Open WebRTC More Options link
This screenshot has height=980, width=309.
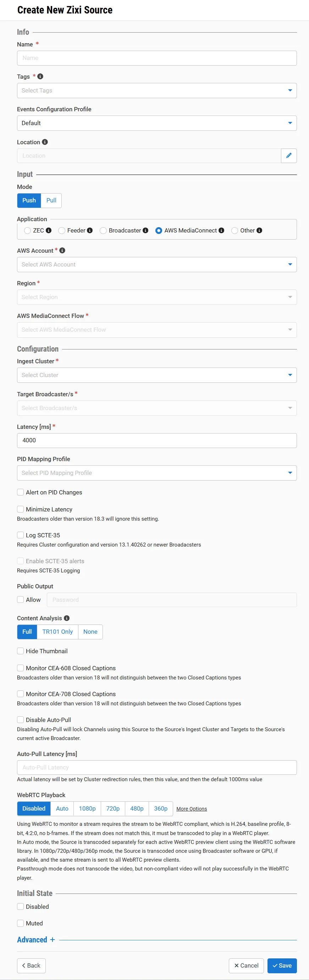pyautogui.click(x=192, y=809)
